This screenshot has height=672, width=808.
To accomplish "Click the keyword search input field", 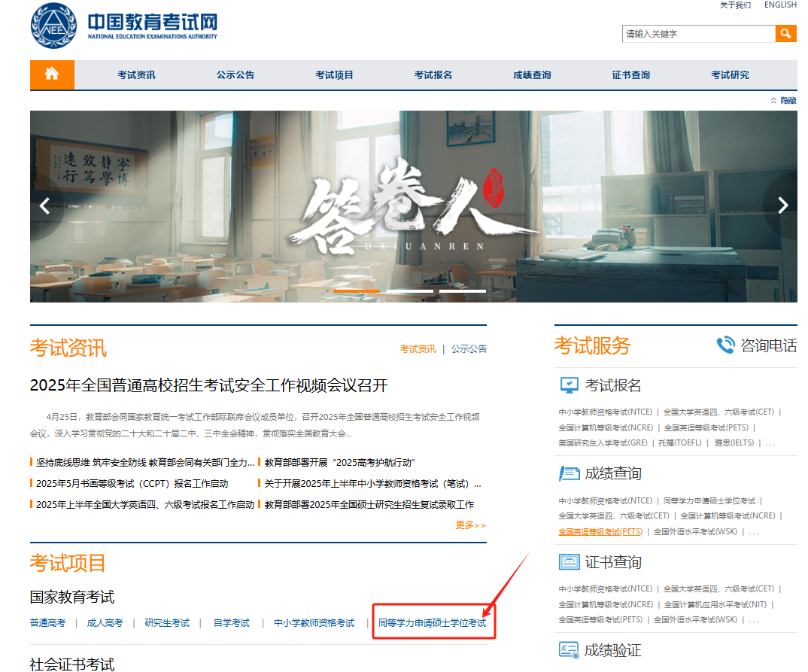I will [x=699, y=34].
